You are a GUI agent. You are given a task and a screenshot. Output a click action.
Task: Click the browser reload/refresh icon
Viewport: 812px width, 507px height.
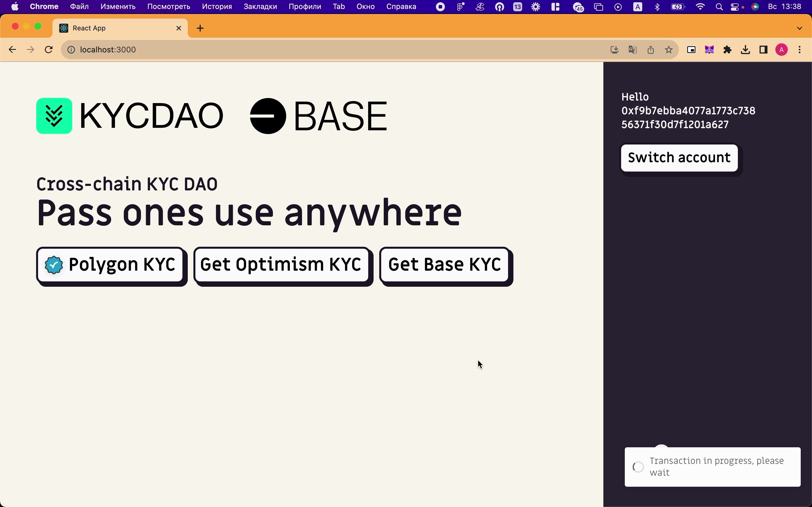point(49,49)
